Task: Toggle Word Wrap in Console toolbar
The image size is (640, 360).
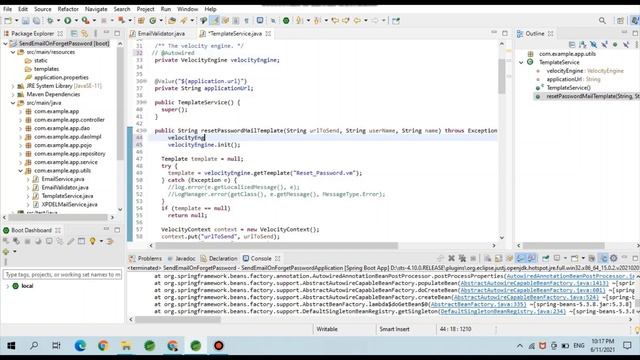Action: (509, 258)
